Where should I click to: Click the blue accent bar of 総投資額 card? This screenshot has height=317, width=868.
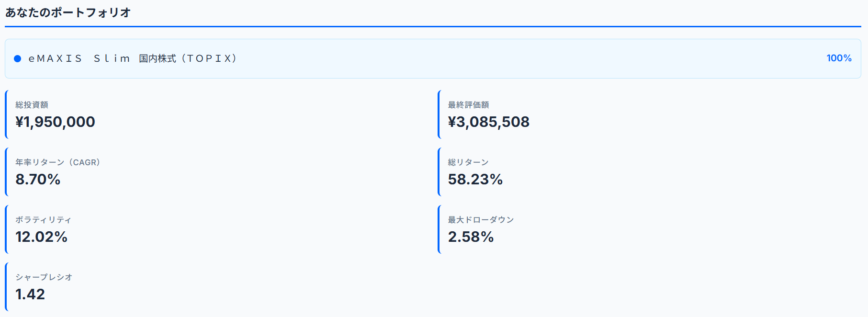[6, 114]
